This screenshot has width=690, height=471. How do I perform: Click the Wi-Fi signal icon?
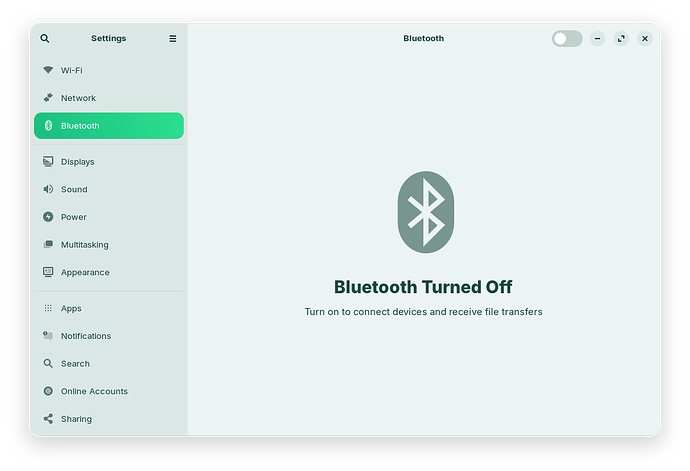(48, 71)
